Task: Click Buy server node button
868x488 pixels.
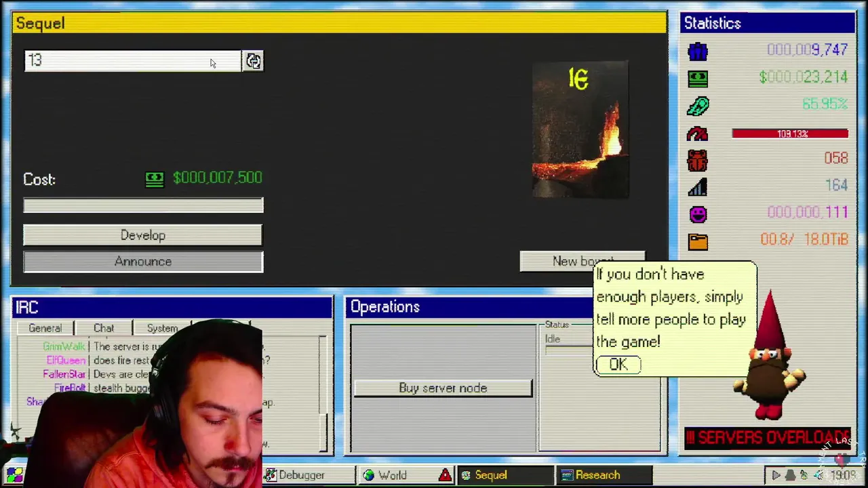Action: (x=443, y=388)
